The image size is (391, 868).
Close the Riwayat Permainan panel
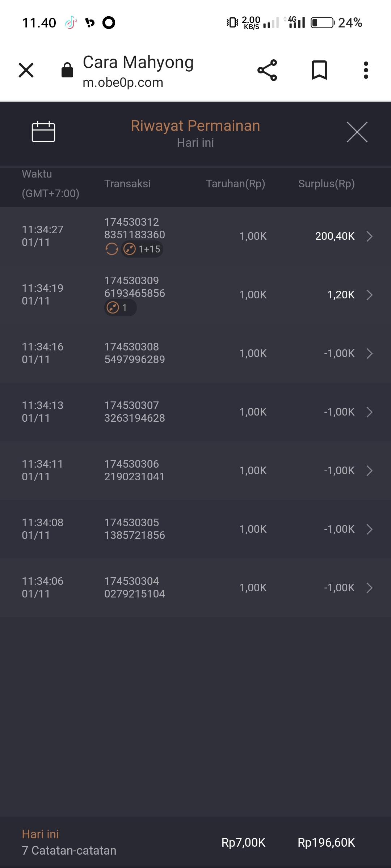click(357, 132)
